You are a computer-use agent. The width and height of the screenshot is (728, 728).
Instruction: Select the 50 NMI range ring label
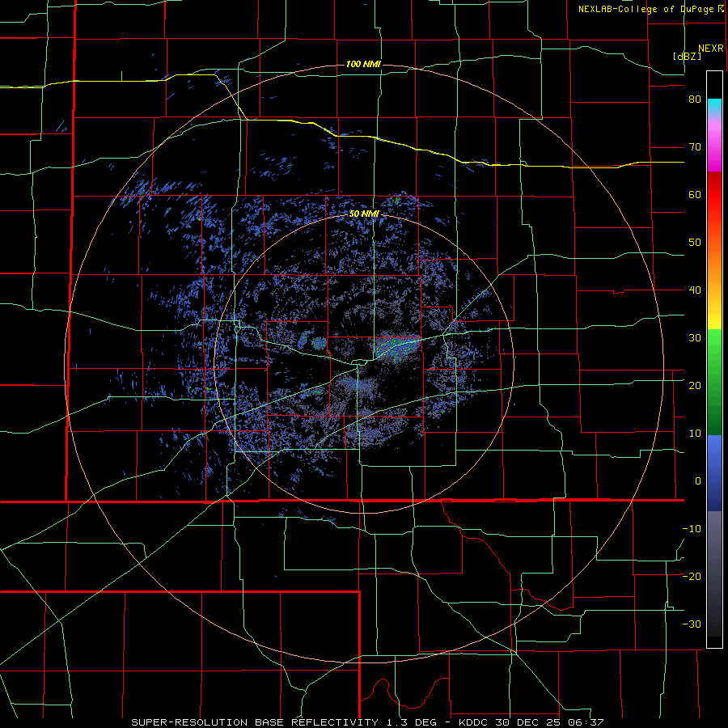(365, 214)
